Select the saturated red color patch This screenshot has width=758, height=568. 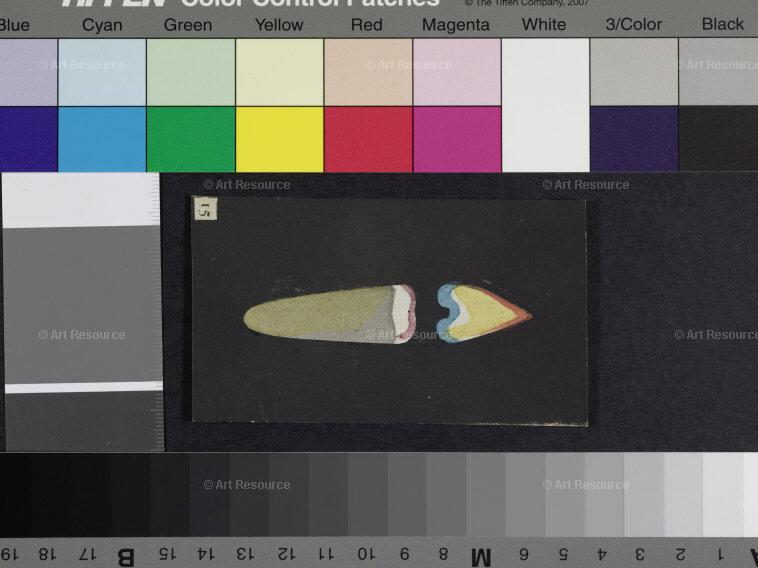pyautogui.click(x=368, y=139)
